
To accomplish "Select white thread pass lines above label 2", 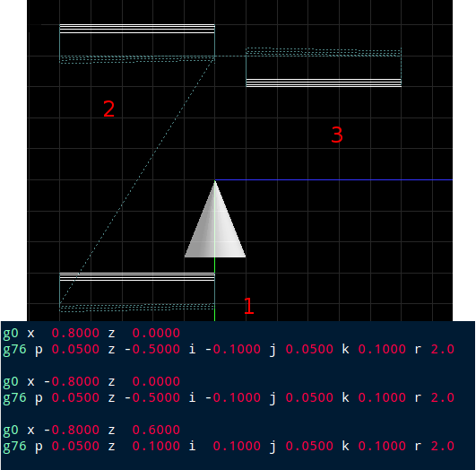I will [137, 29].
